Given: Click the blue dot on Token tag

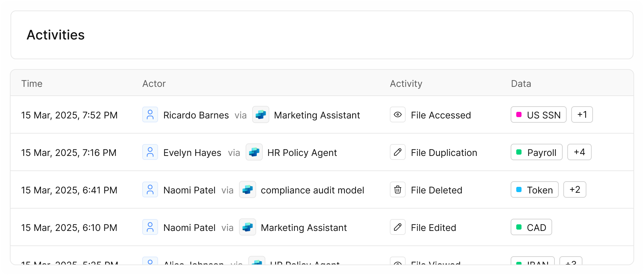Looking at the screenshot, I should pyautogui.click(x=519, y=190).
